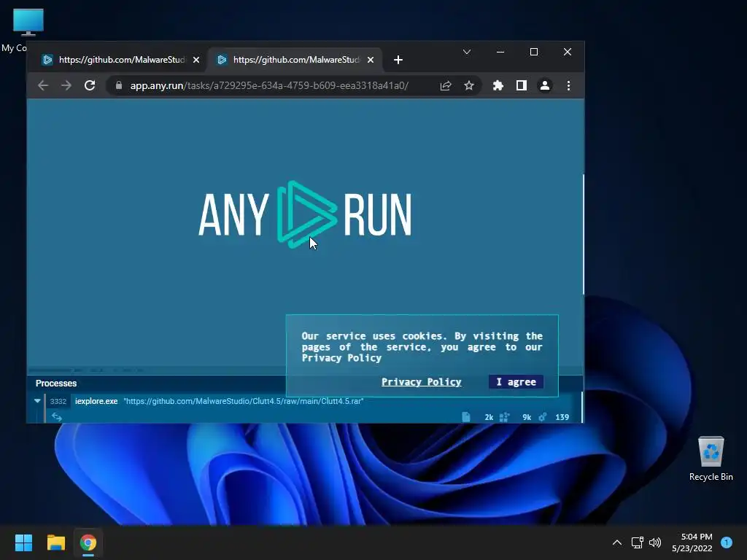Show hidden system tray icons
This screenshot has height=560, width=747.
point(617,542)
